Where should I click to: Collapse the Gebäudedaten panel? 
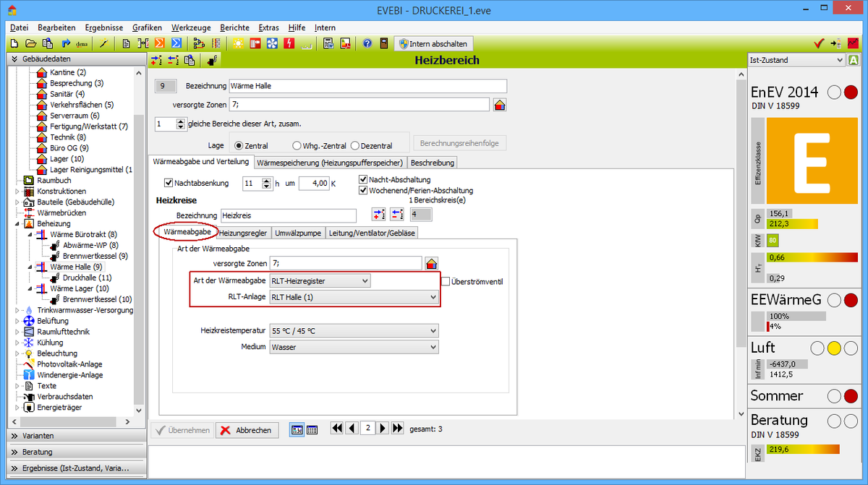point(77,58)
